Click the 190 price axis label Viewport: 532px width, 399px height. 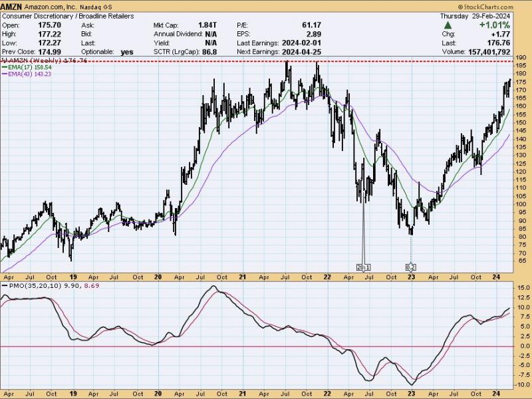(x=521, y=57)
